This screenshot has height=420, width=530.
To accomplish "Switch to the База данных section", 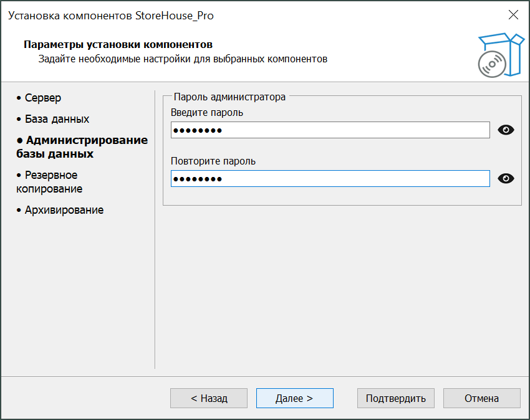I will (x=57, y=119).
